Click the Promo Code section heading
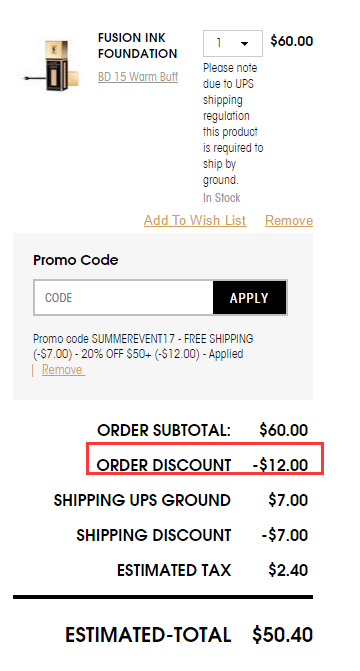 (76, 260)
